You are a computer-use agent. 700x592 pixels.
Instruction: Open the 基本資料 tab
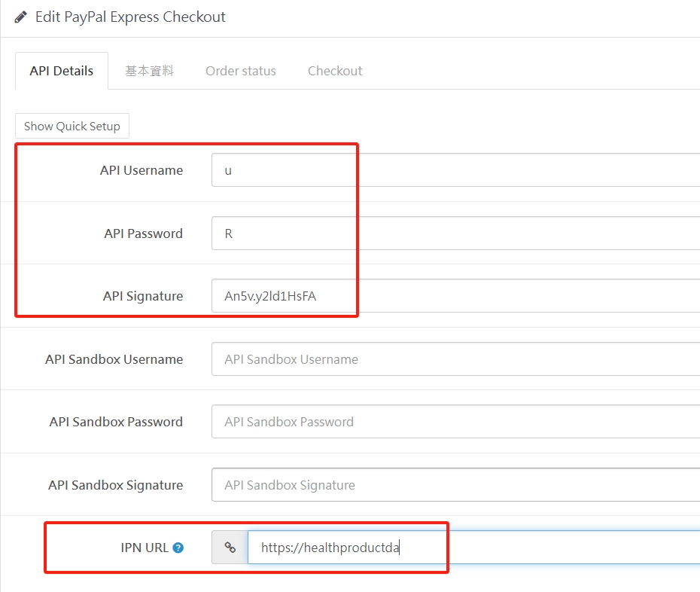149,71
